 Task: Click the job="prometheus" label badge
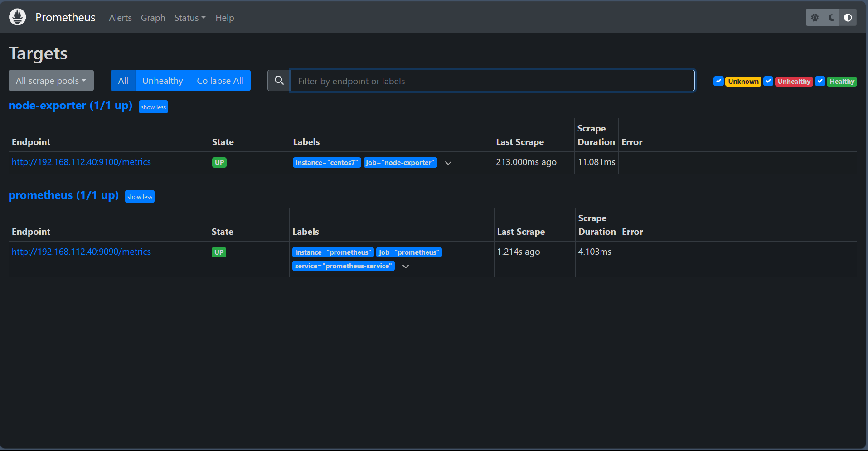click(x=409, y=252)
